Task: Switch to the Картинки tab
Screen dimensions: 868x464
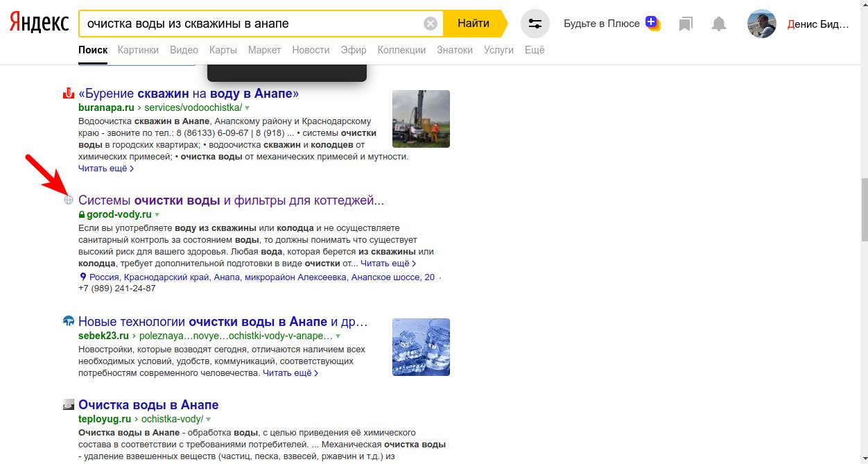Action: pos(138,50)
